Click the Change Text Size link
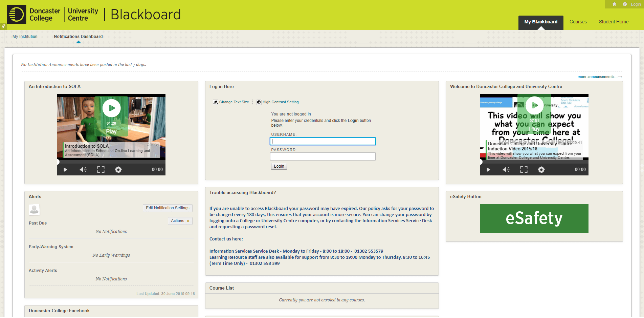Viewport: 644px width, 318px height. point(234,102)
